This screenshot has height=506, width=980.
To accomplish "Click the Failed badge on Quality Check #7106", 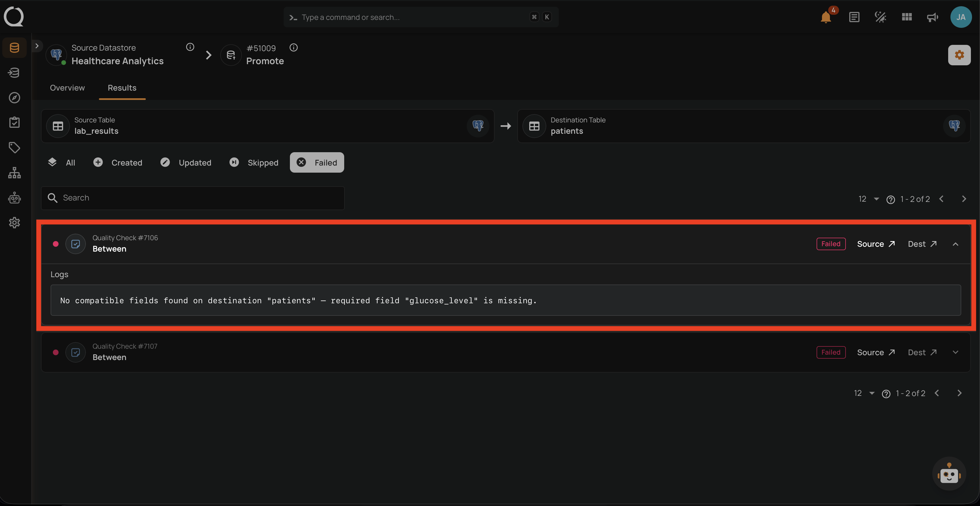I will coord(831,244).
